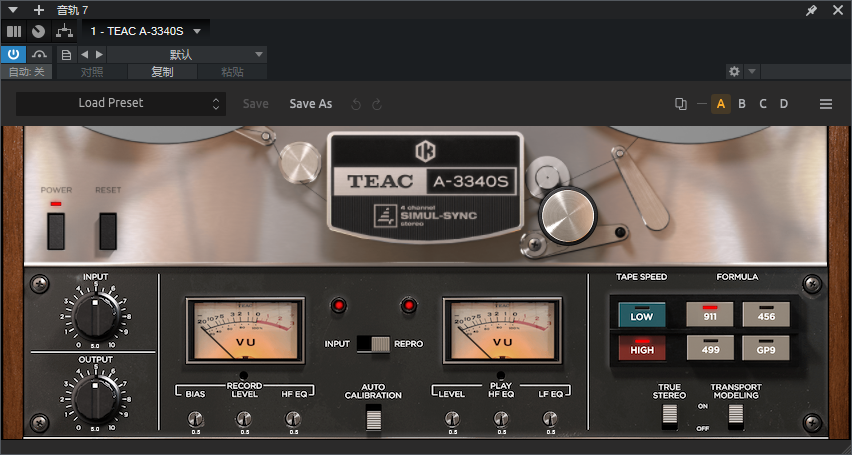The height and width of the screenshot is (455, 852).
Task: Click the undo arrow icon
Action: [356, 104]
